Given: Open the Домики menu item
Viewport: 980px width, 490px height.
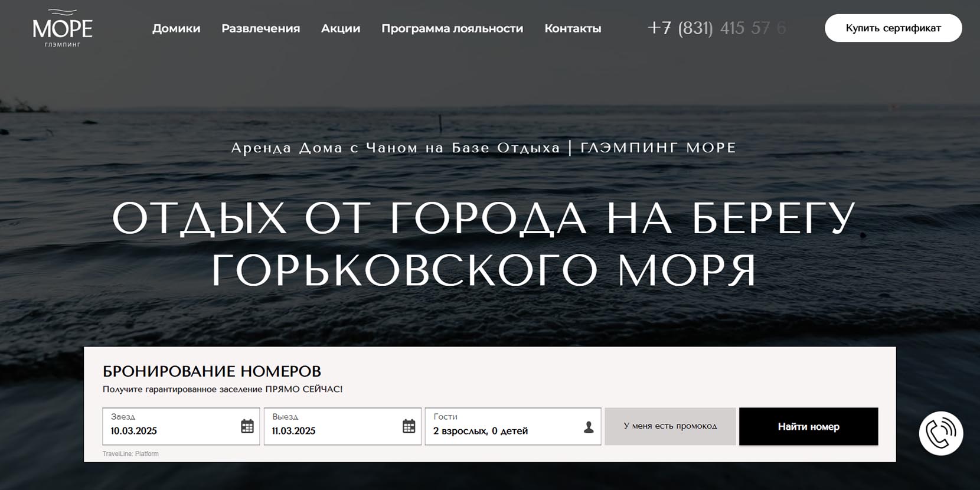Looking at the screenshot, I should [176, 28].
